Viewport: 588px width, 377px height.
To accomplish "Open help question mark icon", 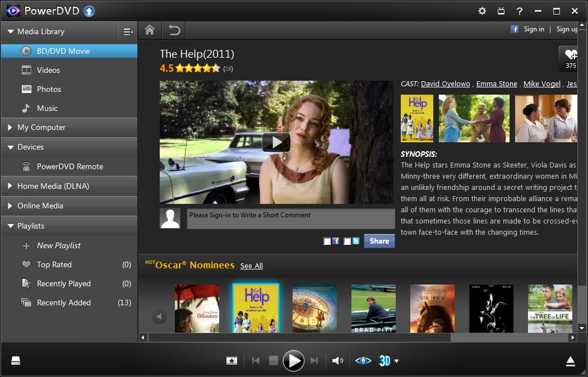I will tap(520, 11).
